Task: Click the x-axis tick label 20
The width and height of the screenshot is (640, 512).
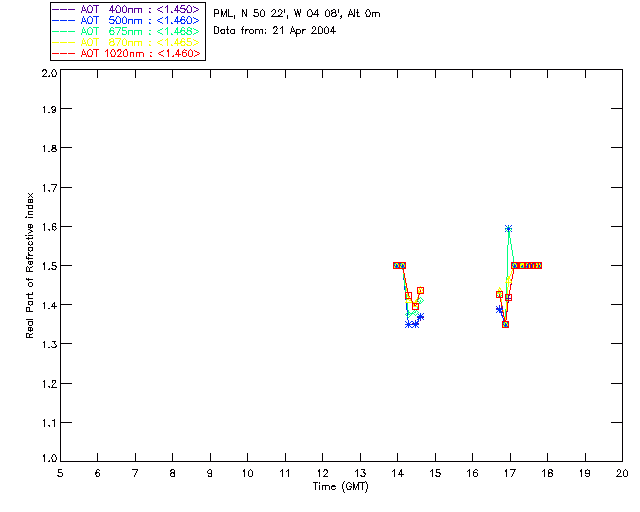Action: tap(622, 474)
